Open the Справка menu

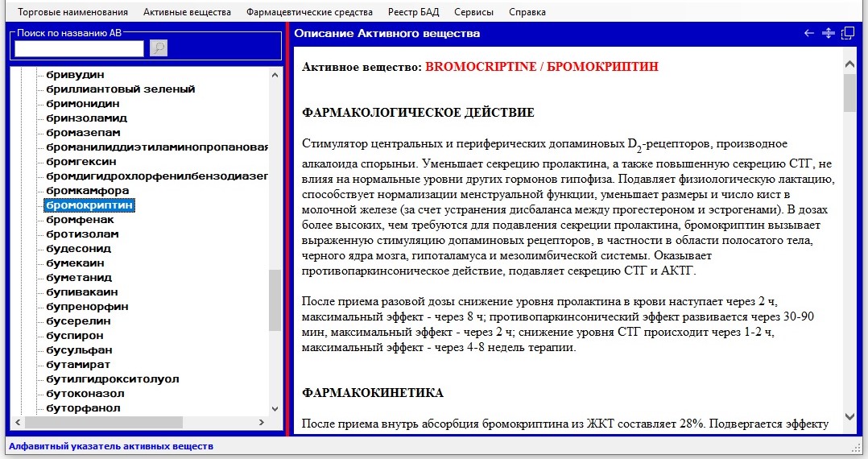pos(527,12)
